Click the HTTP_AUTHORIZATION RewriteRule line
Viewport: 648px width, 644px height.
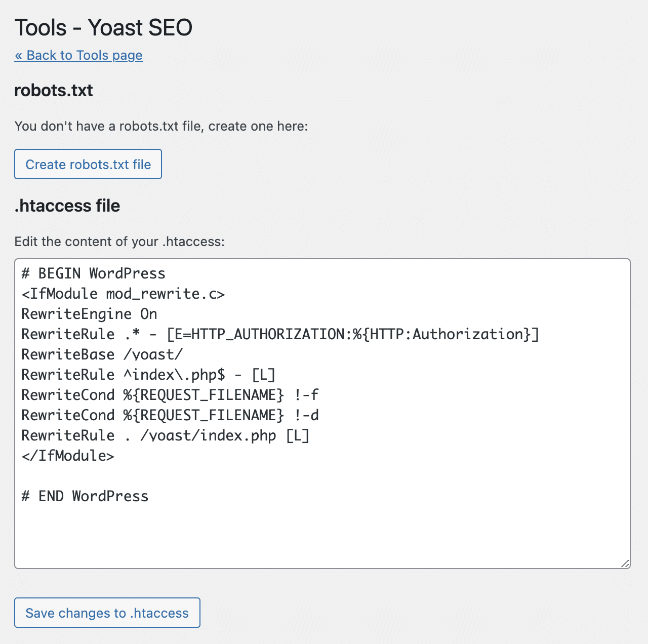point(280,334)
